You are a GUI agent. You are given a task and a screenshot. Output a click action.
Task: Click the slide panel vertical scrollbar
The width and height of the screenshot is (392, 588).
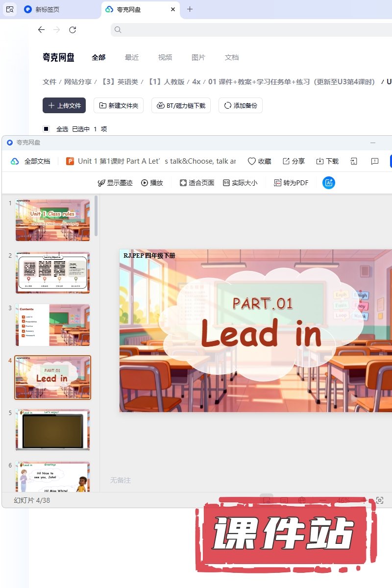[x=96, y=216]
